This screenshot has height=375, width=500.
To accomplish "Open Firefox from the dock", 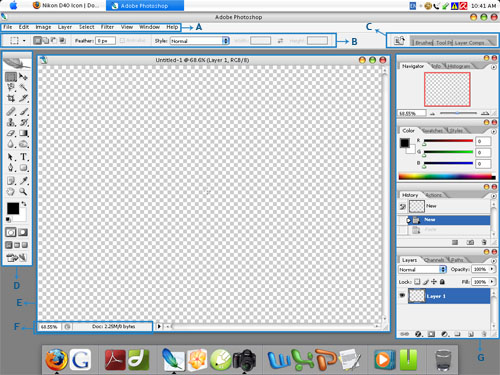I will pos(56,360).
